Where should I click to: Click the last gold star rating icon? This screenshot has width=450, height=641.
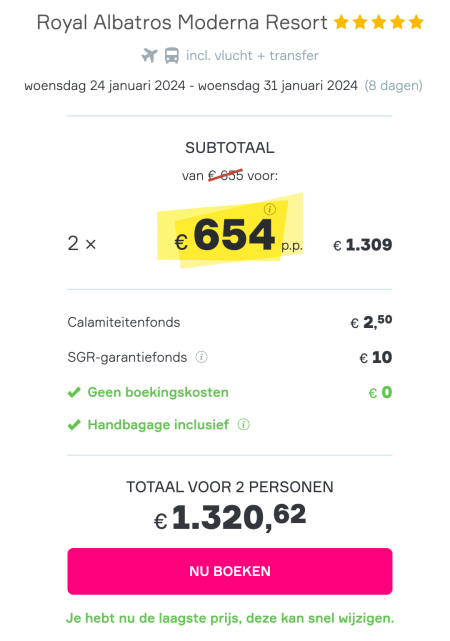tap(416, 22)
